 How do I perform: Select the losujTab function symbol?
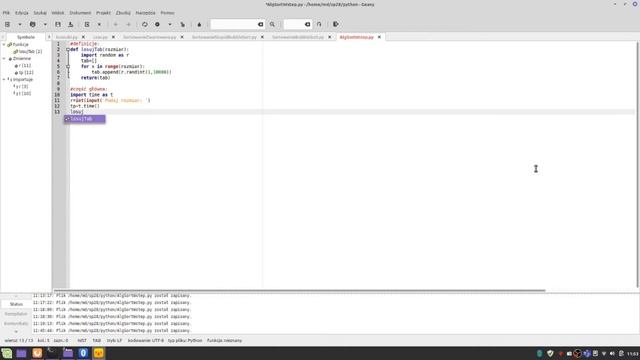point(28,51)
